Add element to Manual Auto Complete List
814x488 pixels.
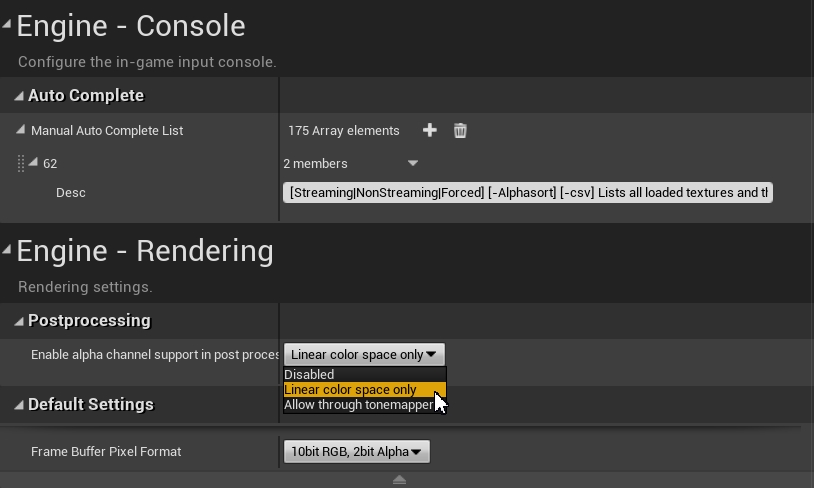click(x=430, y=131)
